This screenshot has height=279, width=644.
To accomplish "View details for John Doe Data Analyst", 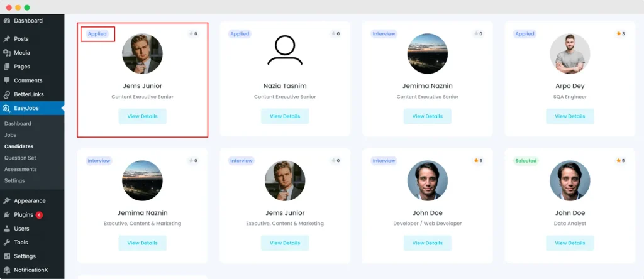I will click(570, 243).
